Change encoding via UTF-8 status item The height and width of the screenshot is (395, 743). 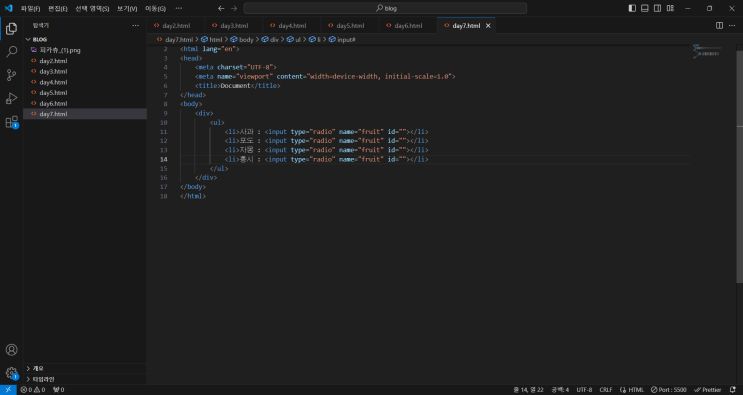[584, 390]
